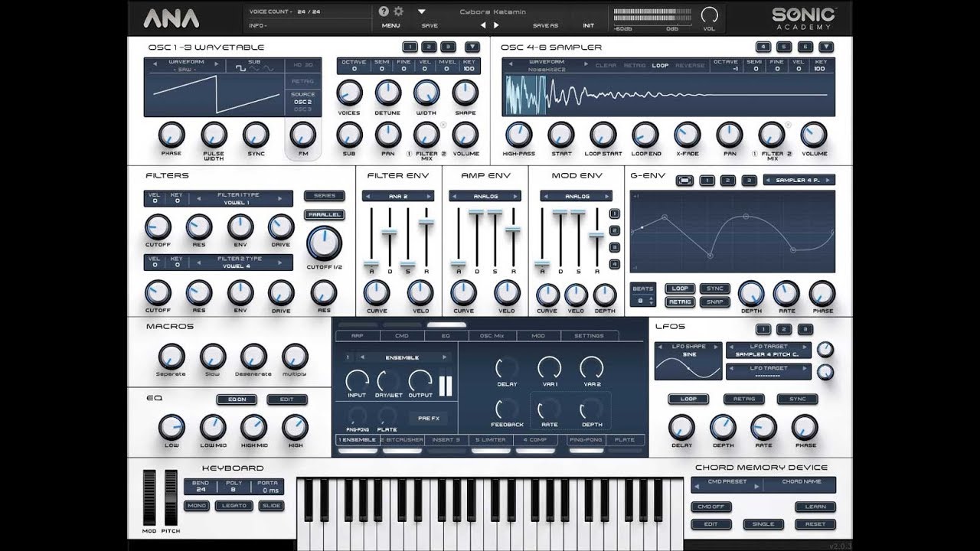
Task: Load previous preset with left arrow
Action: click(x=482, y=25)
